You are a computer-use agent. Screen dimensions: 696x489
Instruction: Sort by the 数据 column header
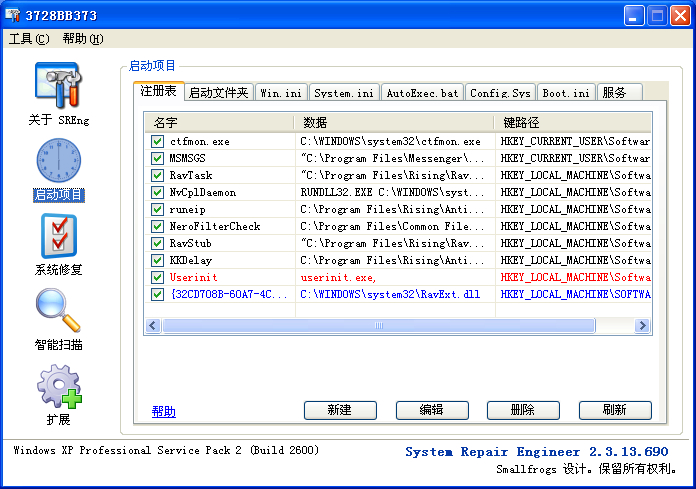[x=394, y=122]
